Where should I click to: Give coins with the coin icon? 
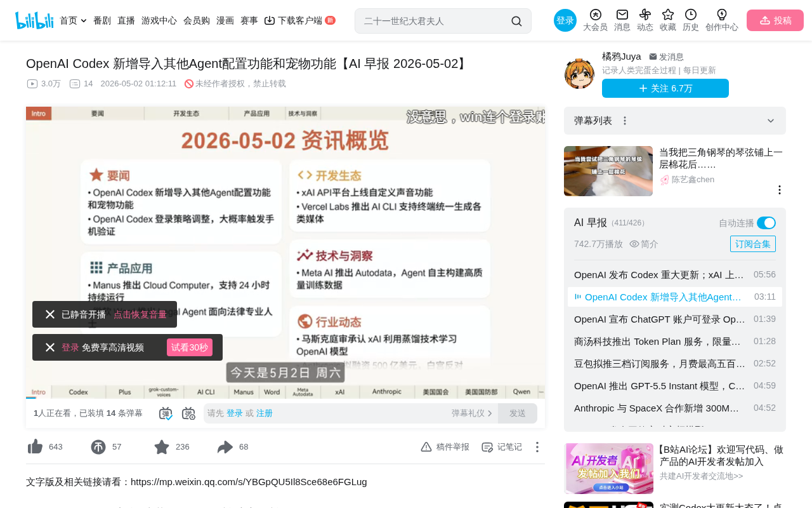98,447
